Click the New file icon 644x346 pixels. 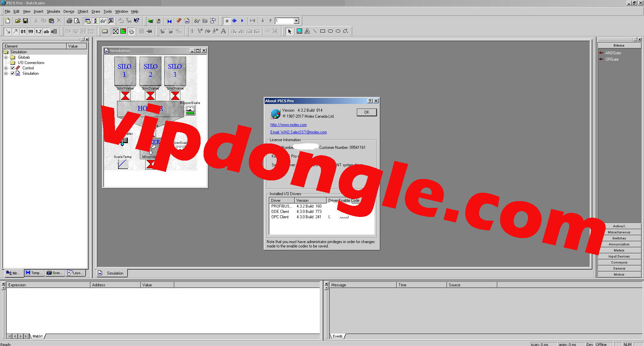[7, 21]
